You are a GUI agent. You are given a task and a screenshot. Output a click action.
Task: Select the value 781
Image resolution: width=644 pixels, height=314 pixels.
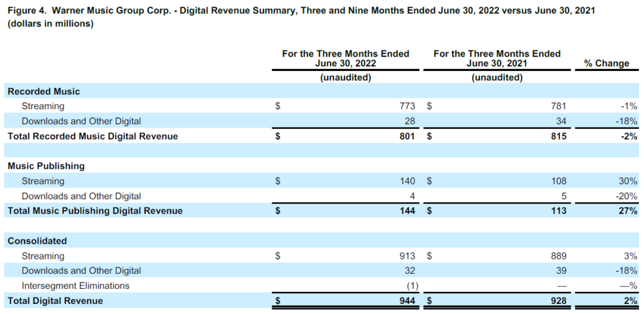coord(559,106)
